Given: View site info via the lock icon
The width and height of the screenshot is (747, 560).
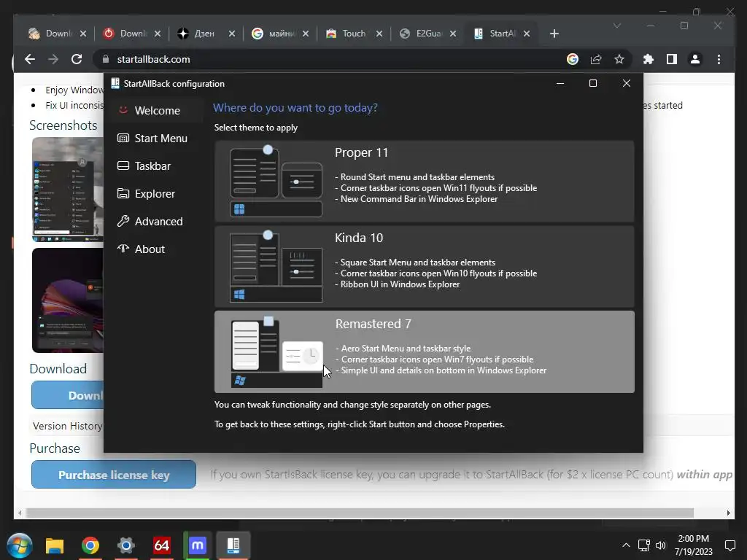Looking at the screenshot, I should coord(106,59).
